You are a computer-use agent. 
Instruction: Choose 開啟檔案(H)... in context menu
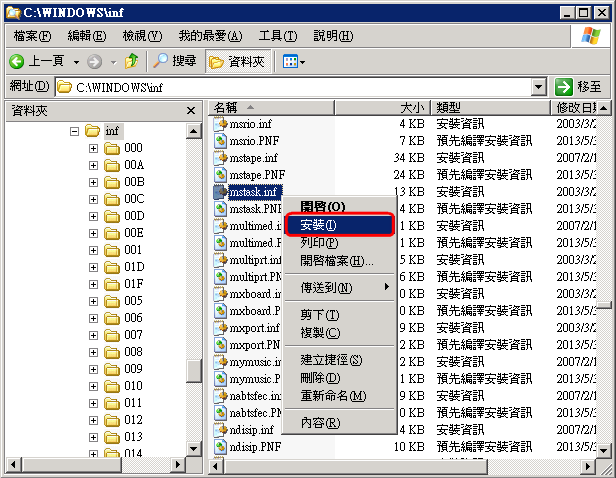click(x=339, y=260)
